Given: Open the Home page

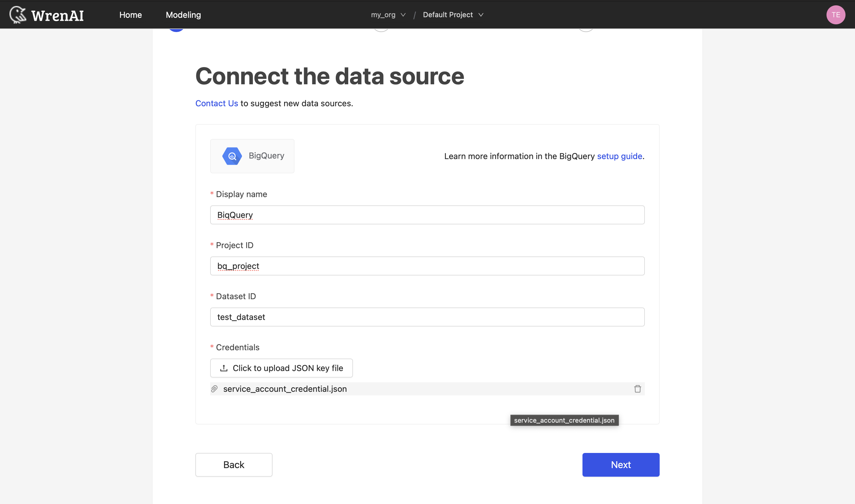Looking at the screenshot, I should 130,15.
